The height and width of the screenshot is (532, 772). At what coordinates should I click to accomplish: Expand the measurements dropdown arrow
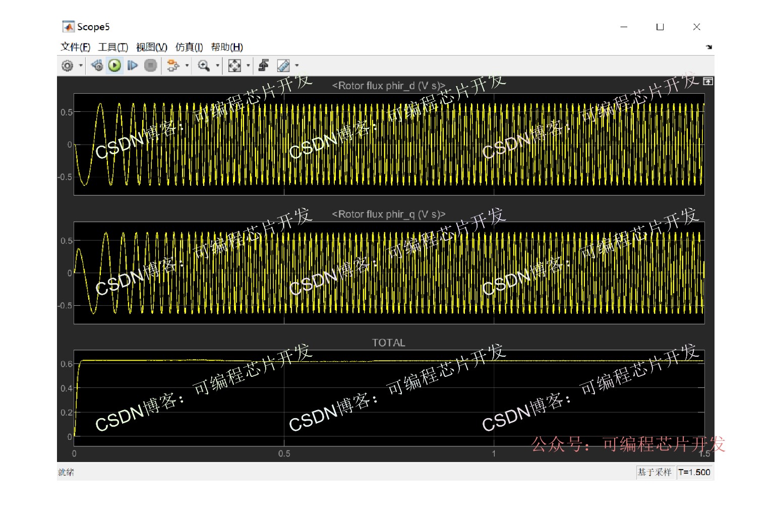pyautogui.click(x=296, y=65)
